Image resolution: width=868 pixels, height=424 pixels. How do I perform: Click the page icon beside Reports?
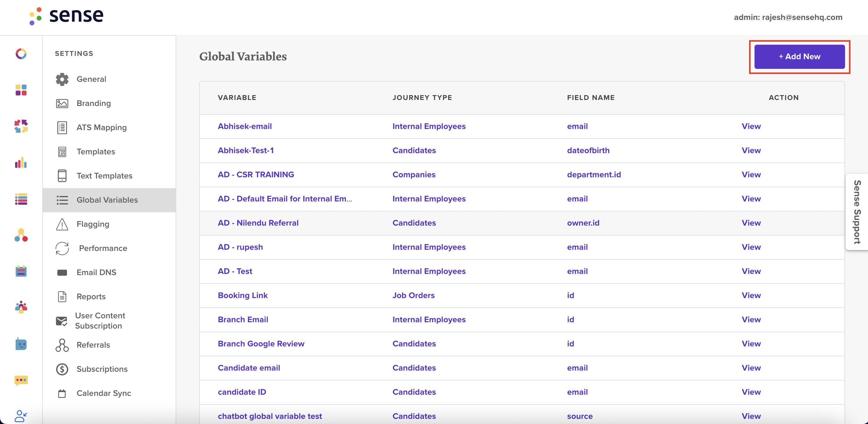click(62, 297)
